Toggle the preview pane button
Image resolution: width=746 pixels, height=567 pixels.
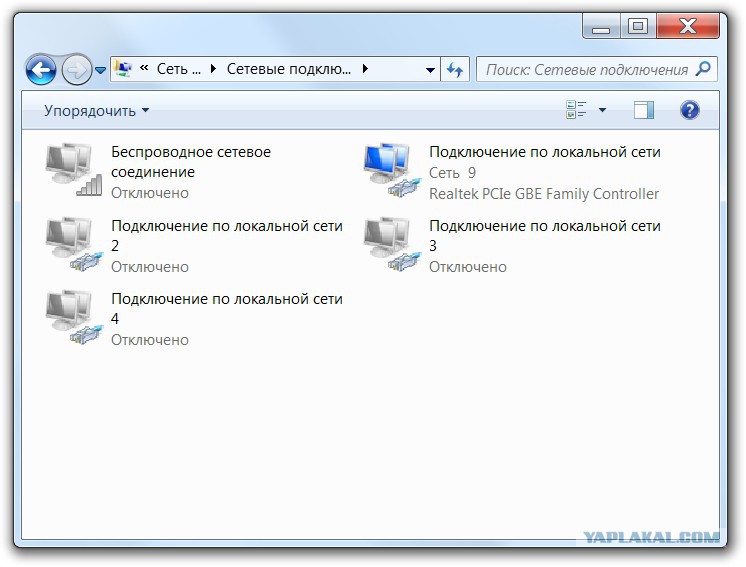(x=644, y=110)
